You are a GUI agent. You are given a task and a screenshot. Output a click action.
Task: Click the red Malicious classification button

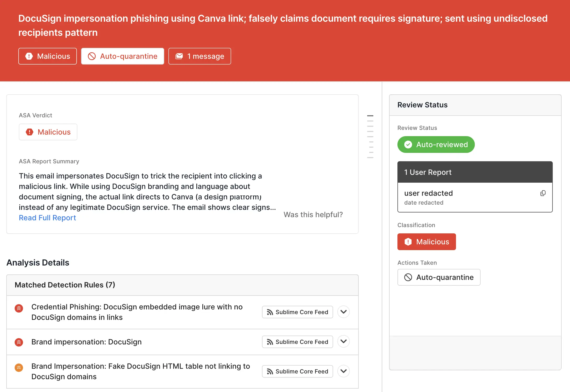pyautogui.click(x=426, y=242)
